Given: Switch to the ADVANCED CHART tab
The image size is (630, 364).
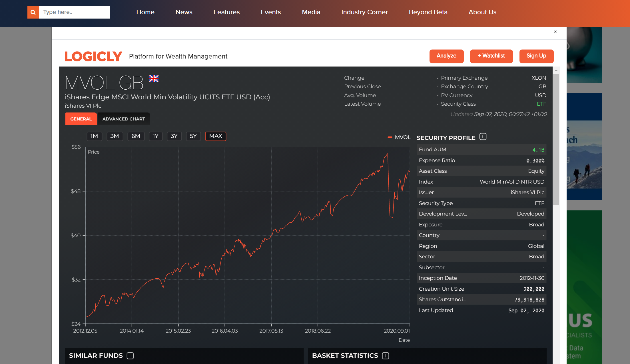Looking at the screenshot, I should [124, 119].
